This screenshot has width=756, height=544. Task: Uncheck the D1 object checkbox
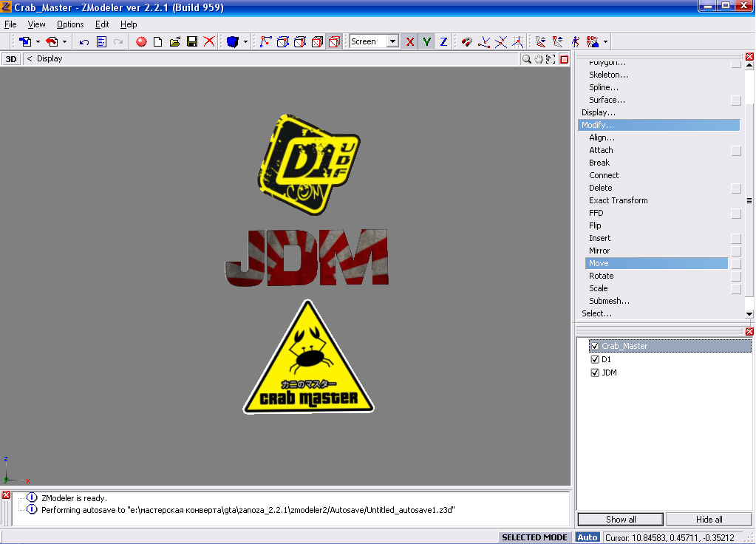click(595, 360)
